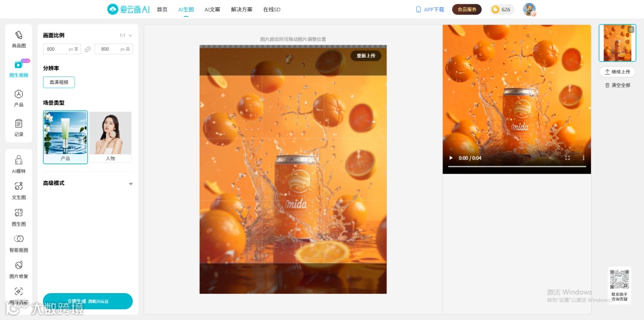Expand the 高级模式 section
The image size is (644, 320).
click(88, 183)
